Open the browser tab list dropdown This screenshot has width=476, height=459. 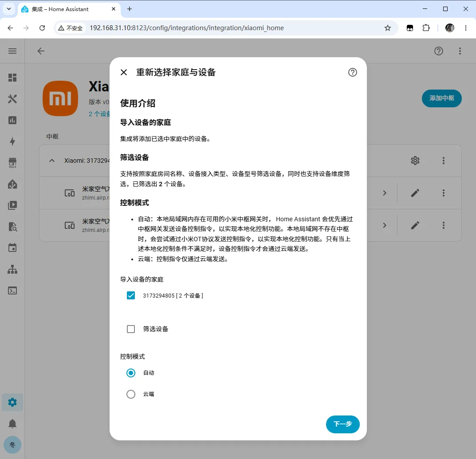pyautogui.click(x=9, y=9)
